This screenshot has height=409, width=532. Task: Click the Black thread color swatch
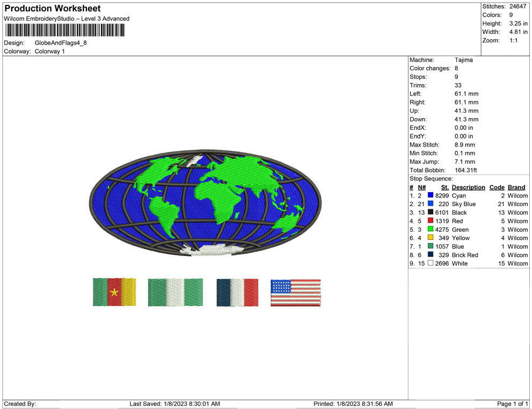click(x=430, y=213)
